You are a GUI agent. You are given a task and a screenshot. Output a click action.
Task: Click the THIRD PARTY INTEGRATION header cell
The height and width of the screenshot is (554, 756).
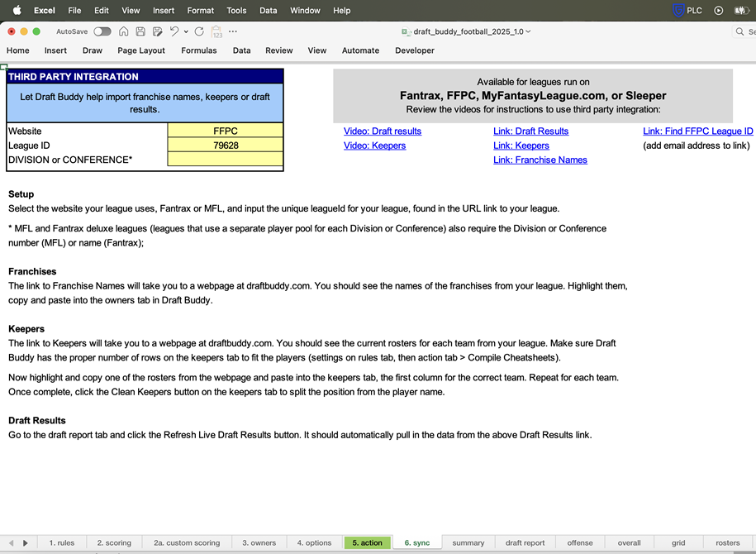[x=145, y=77]
